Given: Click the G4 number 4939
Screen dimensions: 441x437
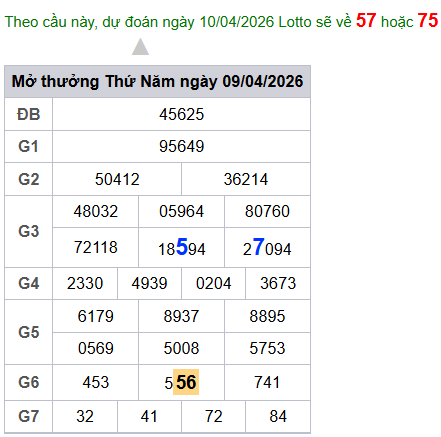Looking at the screenshot, I should tap(149, 283).
